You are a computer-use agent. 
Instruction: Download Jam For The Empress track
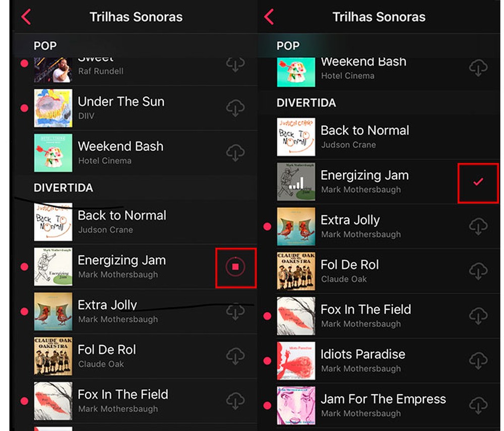tap(478, 405)
